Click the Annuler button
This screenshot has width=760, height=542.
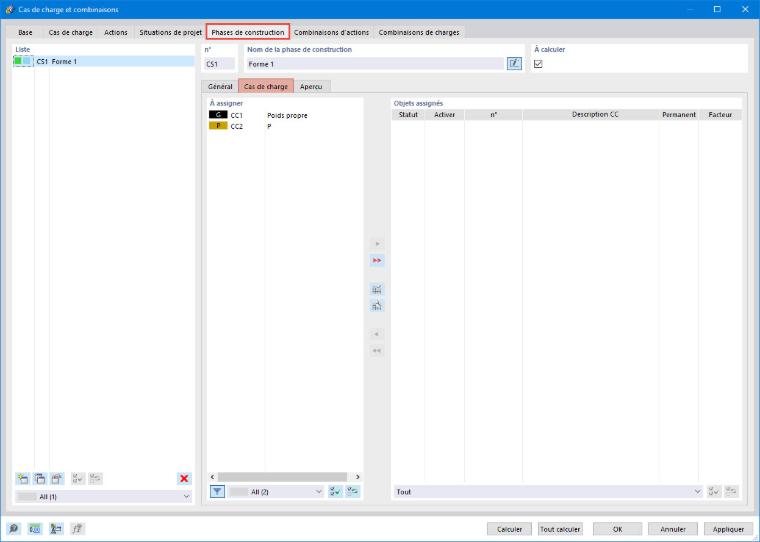673,529
